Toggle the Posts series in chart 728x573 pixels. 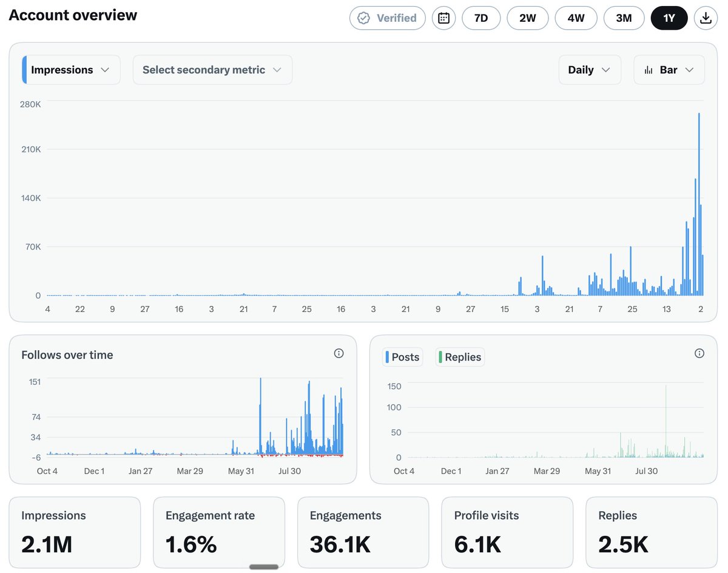click(x=402, y=357)
